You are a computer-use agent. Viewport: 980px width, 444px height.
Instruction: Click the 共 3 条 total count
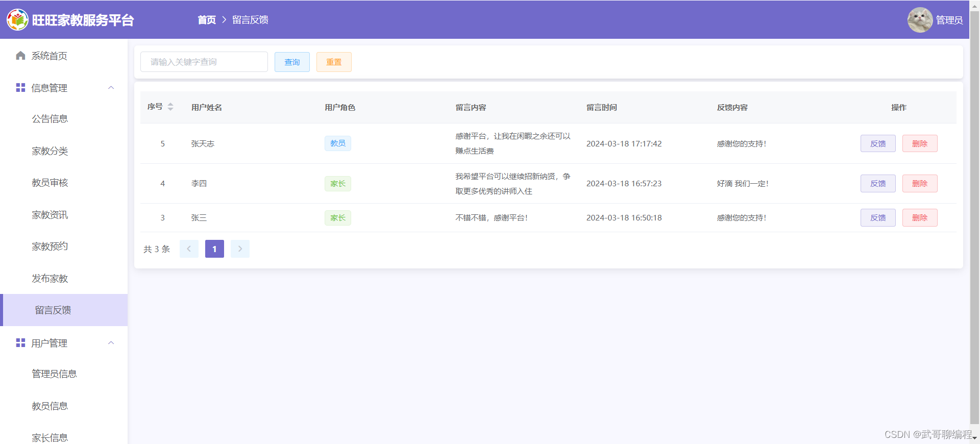coord(157,249)
